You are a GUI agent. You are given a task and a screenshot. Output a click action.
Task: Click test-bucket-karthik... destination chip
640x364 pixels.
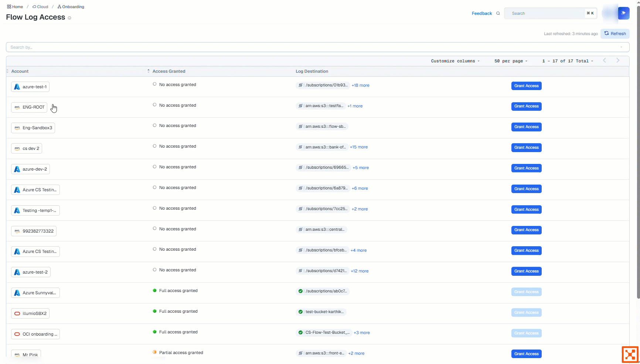click(x=321, y=312)
